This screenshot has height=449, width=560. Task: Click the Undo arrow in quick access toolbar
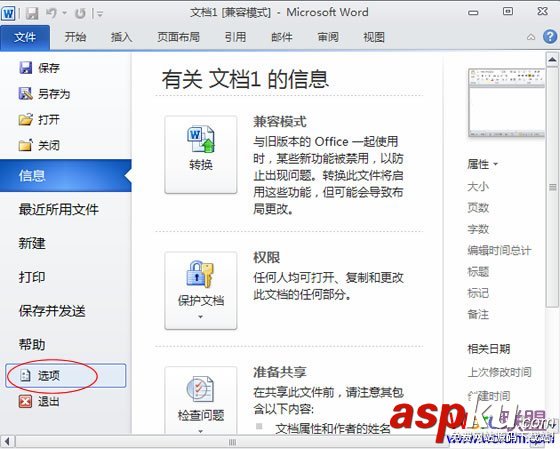[x=51, y=13]
